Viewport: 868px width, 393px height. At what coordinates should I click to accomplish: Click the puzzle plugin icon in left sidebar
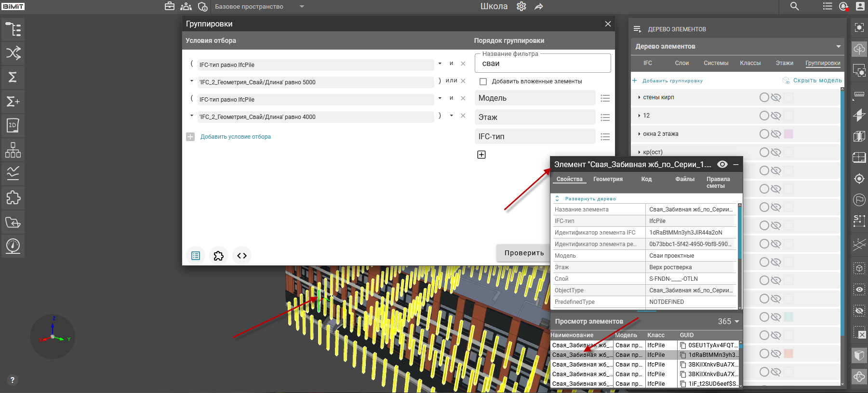click(x=13, y=197)
